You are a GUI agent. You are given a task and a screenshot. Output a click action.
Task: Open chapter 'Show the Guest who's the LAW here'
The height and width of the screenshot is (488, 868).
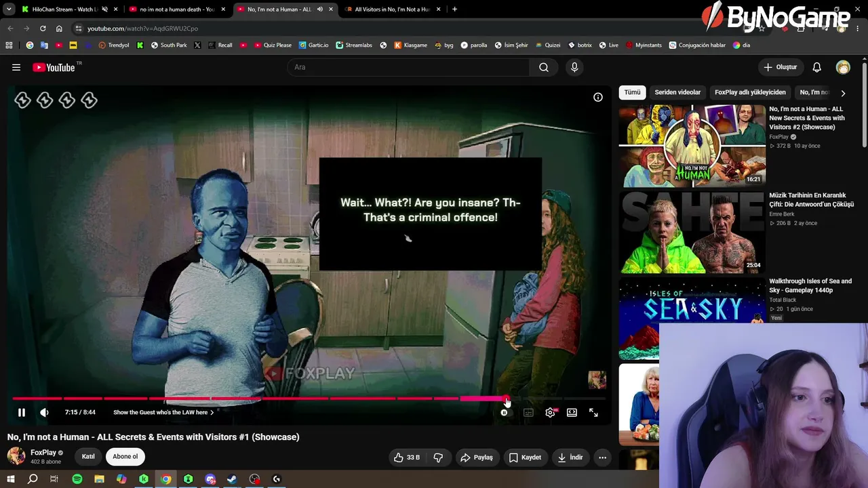(163, 412)
